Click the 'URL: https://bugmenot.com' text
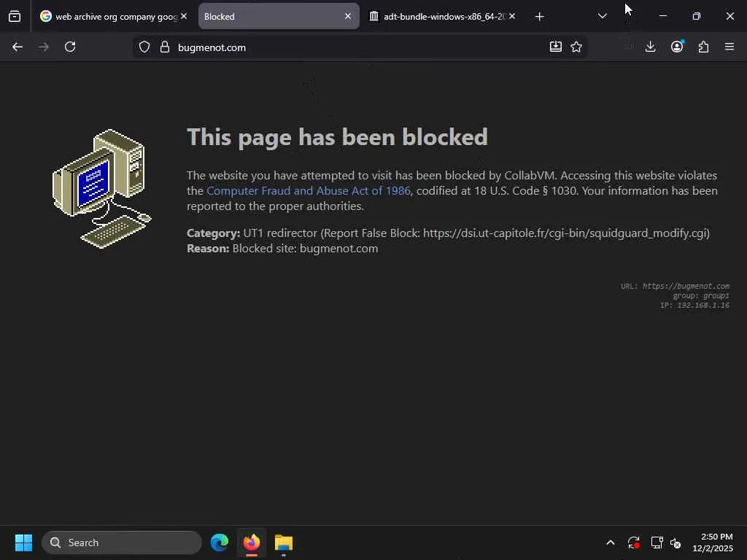The image size is (747, 560). click(675, 286)
